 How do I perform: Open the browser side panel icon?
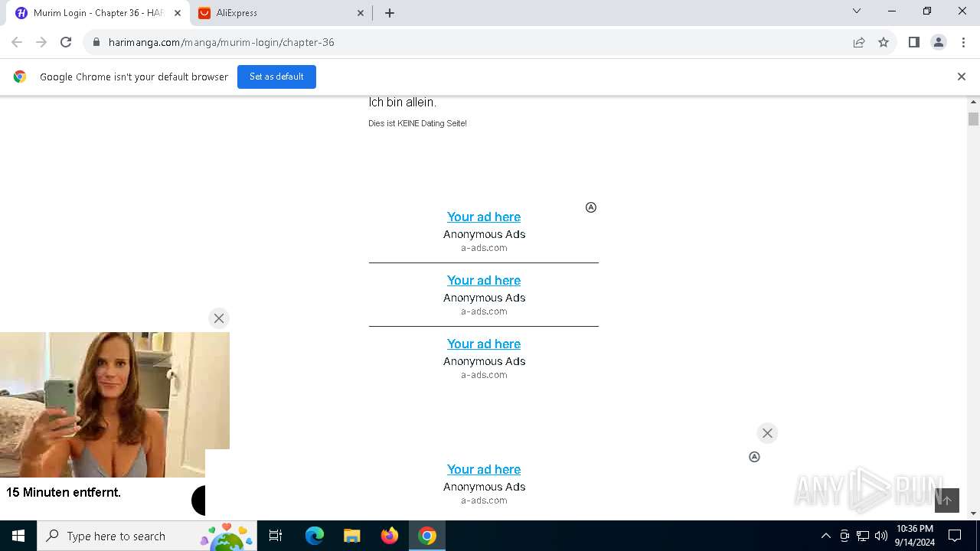tap(913, 42)
